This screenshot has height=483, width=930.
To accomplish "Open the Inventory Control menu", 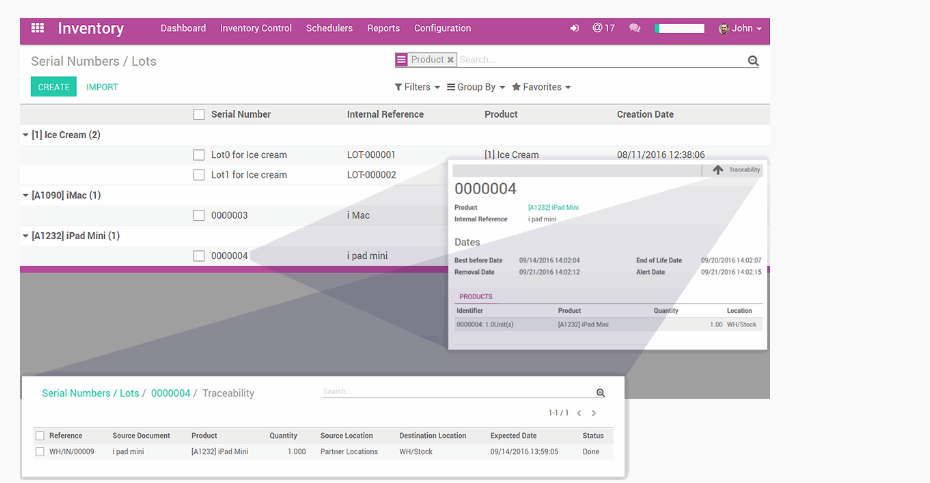I will tap(256, 28).
